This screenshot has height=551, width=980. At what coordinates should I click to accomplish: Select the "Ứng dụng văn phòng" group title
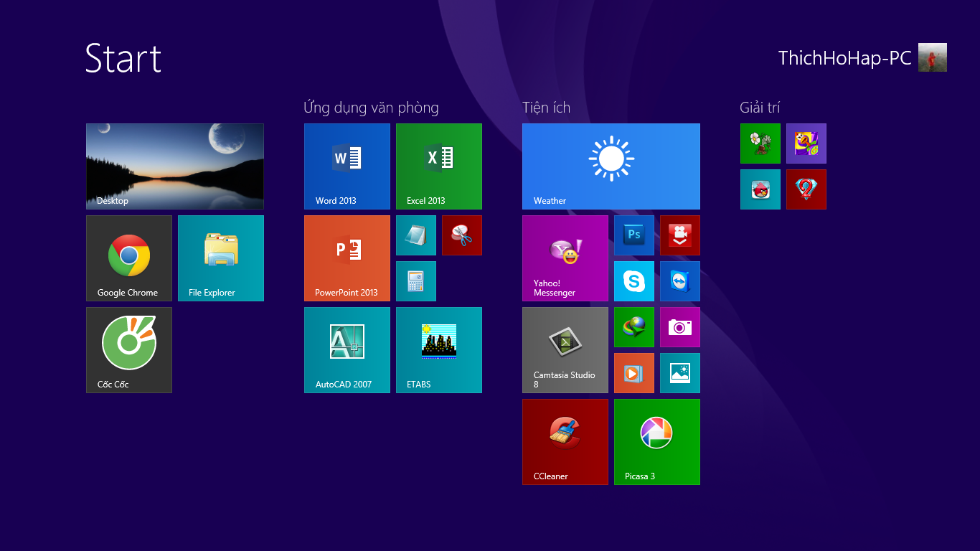point(371,108)
